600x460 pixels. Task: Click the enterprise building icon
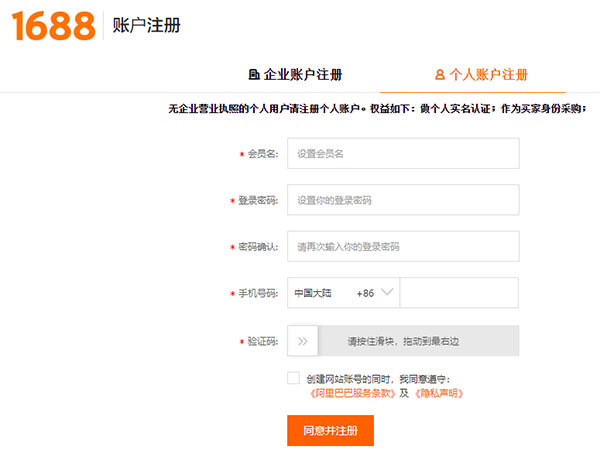coord(254,74)
